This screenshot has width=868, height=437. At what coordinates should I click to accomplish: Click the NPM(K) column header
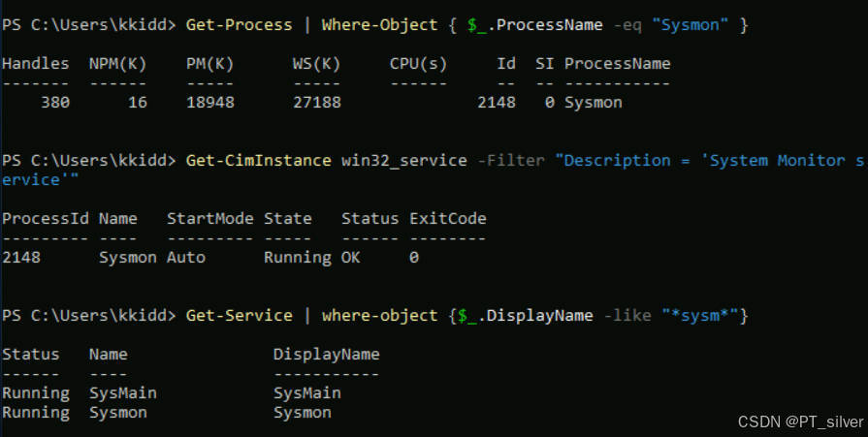click(x=118, y=64)
